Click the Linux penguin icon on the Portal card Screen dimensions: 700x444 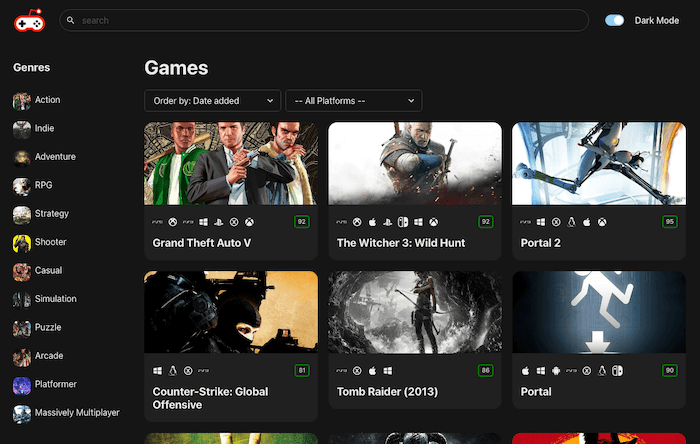point(602,370)
